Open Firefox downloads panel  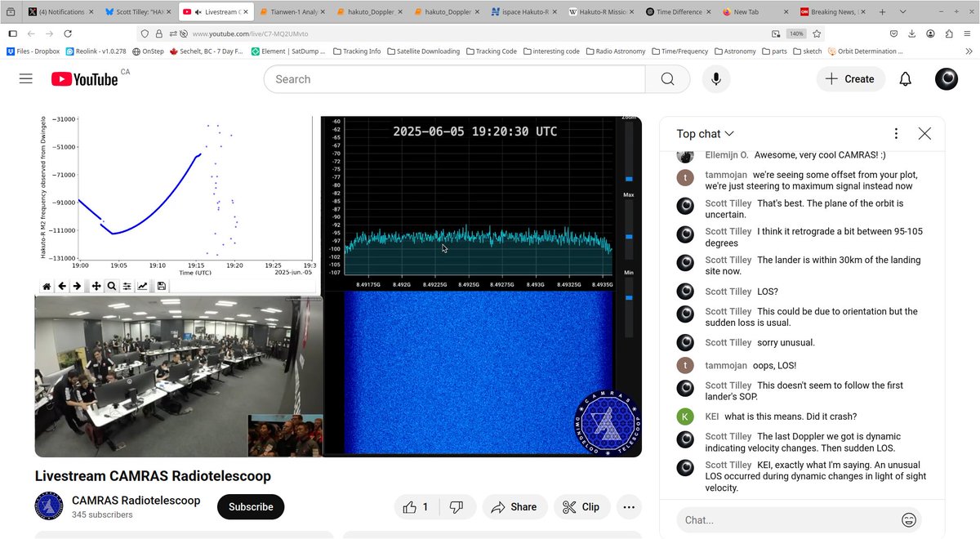coord(912,33)
